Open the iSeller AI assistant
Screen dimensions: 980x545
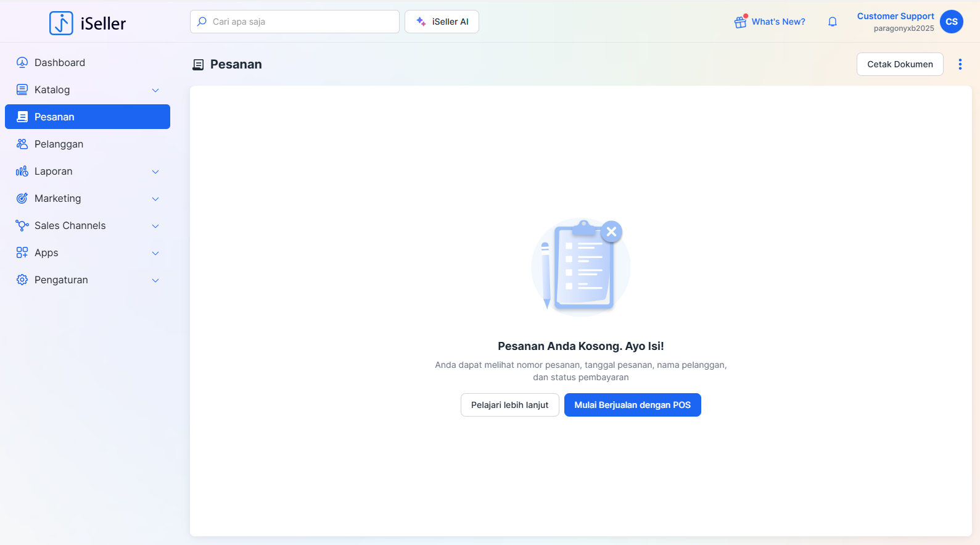point(442,22)
